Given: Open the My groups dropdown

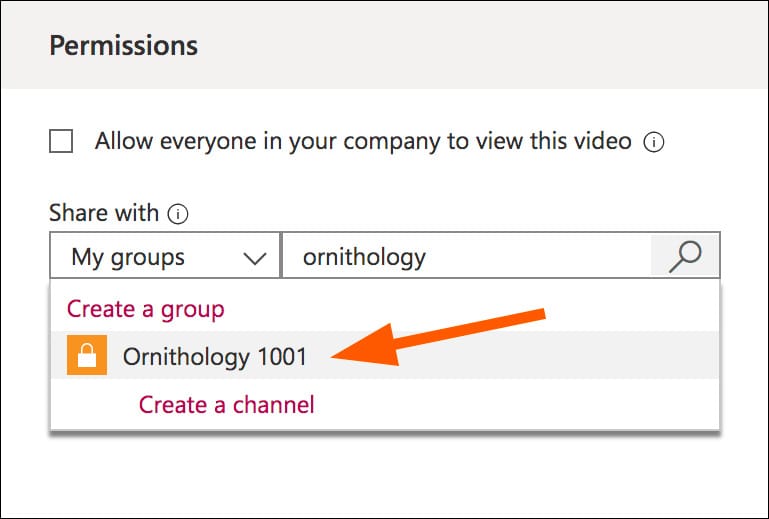Looking at the screenshot, I should [x=165, y=257].
